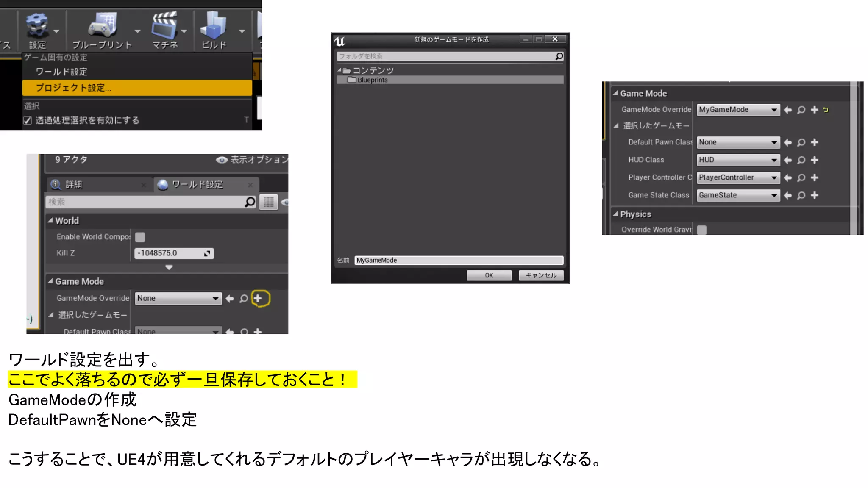
Task: Create new GameMode with plus icon
Action: coord(258,299)
